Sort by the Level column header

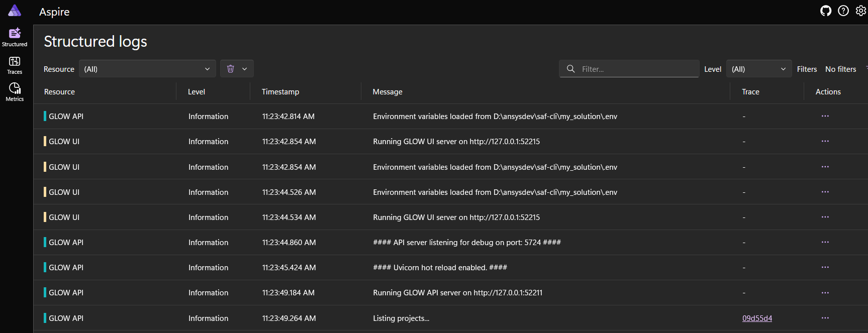coord(197,91)
